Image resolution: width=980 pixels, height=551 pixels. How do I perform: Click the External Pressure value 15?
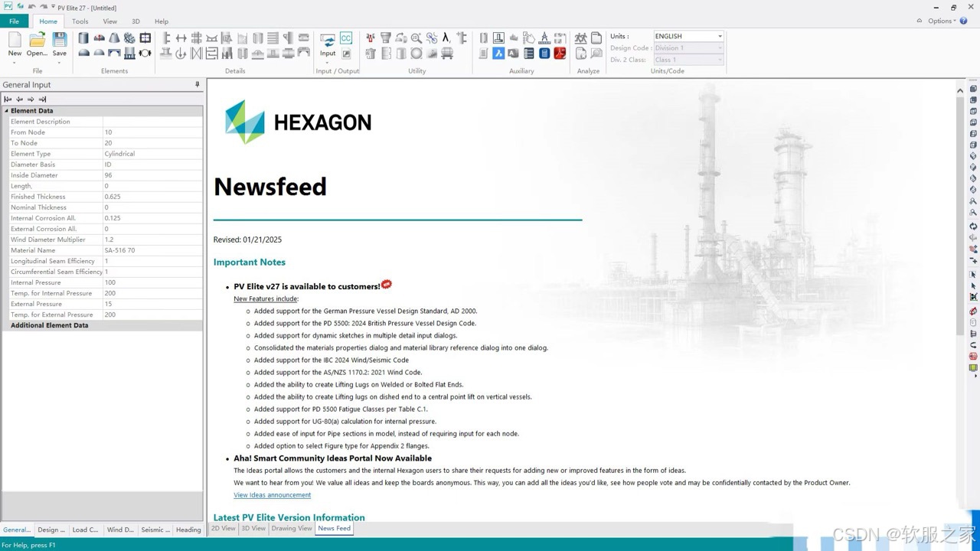[x=152, y=304]
